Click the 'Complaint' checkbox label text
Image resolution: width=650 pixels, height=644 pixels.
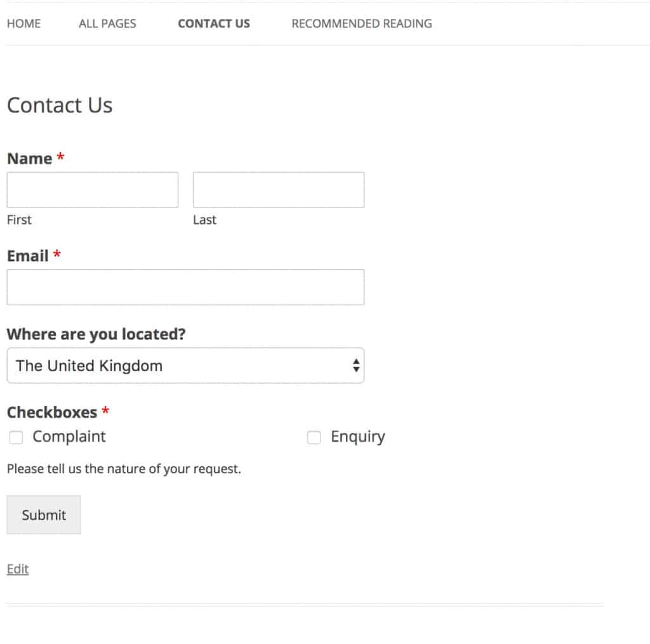(x=69, y=437)
